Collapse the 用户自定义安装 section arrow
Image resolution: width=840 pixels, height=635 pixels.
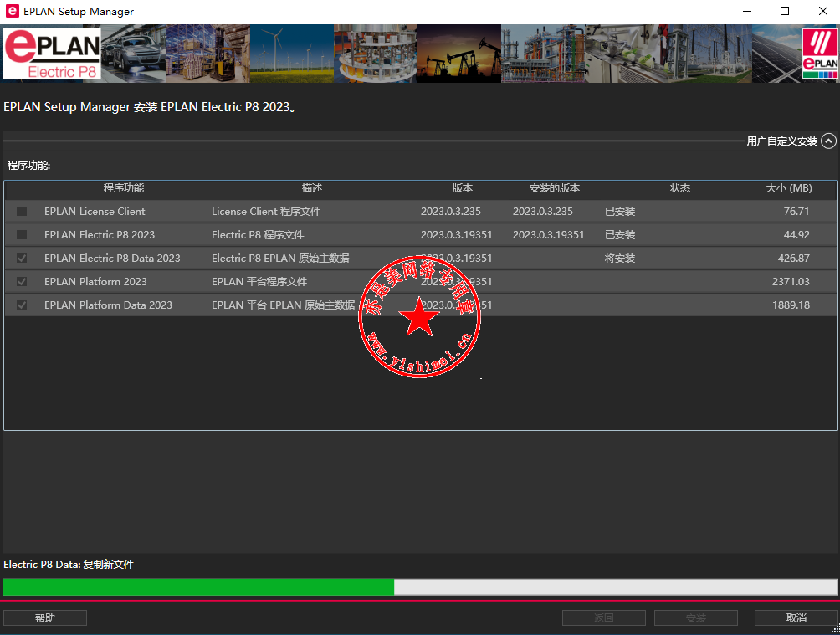click(x=828, y=141)
